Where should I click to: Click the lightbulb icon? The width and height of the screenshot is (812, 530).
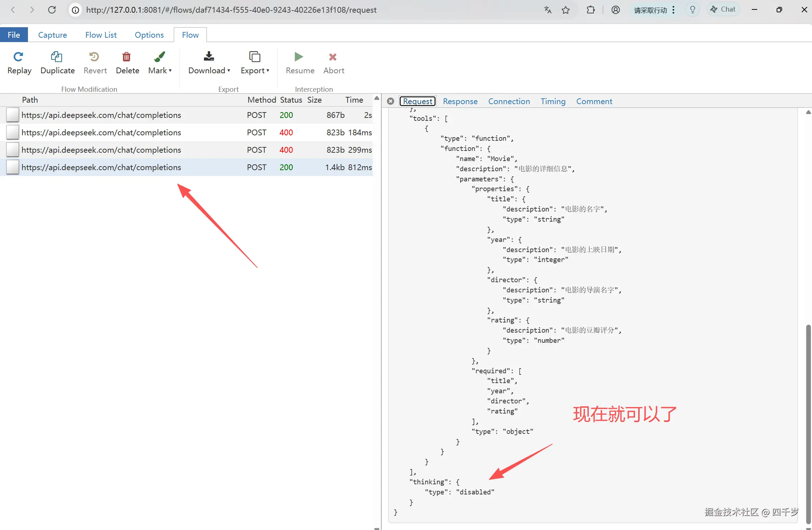(x=693, y=10)
